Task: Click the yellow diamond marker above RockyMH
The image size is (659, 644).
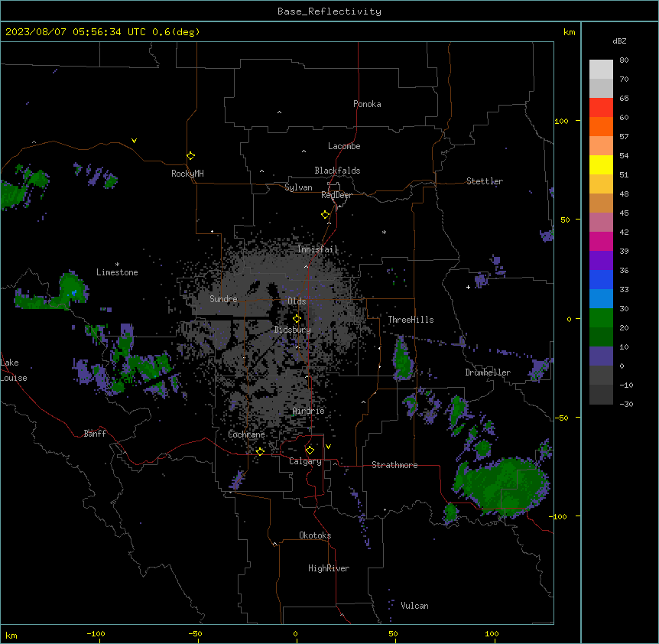Action: [x=191, y=156]
